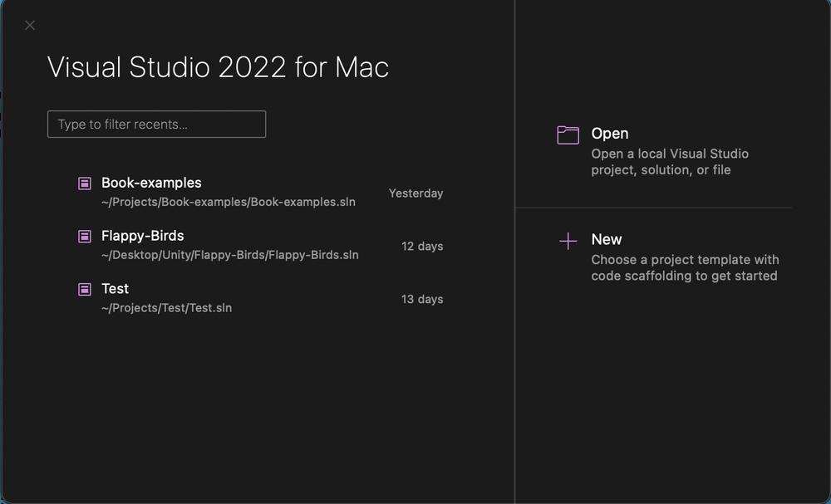Click the 13 days timestamp
831x504 pixels.
coord(422,299)
